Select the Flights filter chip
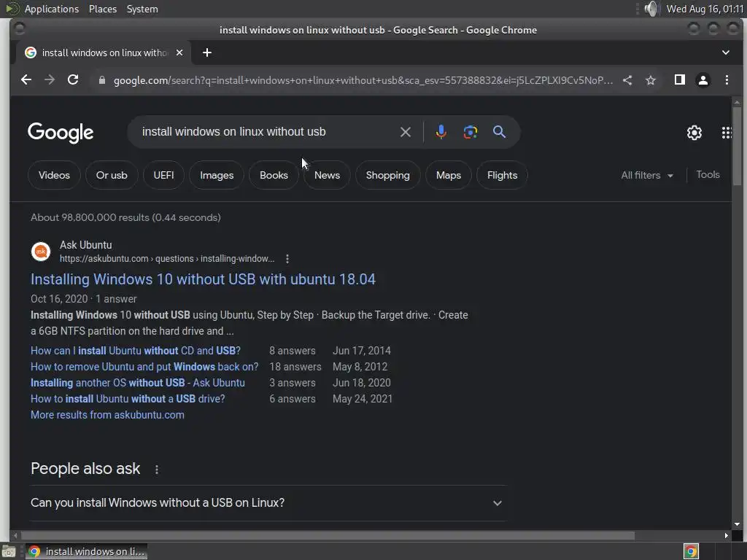 (502, 175)
